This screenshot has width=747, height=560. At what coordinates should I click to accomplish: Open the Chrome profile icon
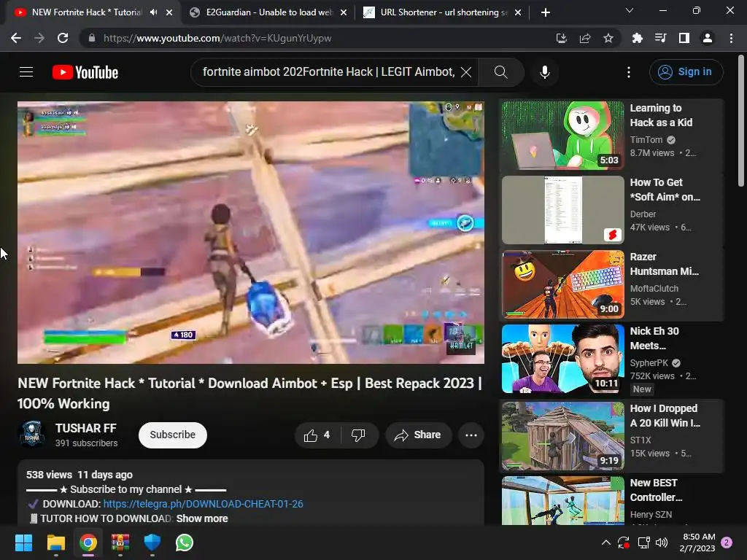pyautogui.click(x=708, y=38)
